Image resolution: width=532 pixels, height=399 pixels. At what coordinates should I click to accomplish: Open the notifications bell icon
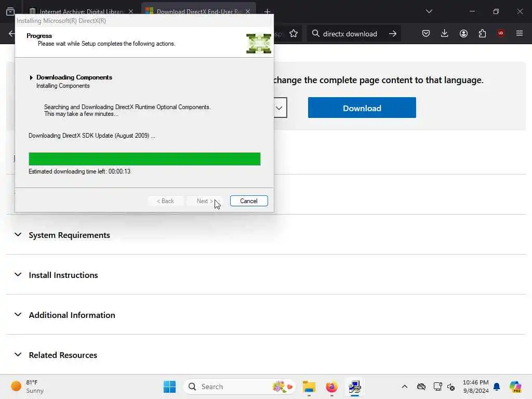(x=497, y=387)
